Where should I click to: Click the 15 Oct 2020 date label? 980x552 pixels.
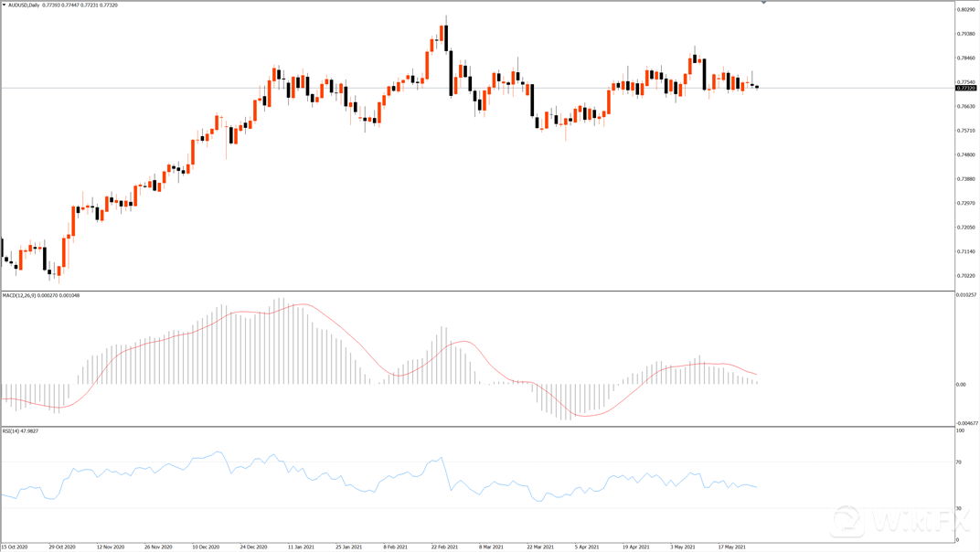pyautogui.click(x=15, y=547)
